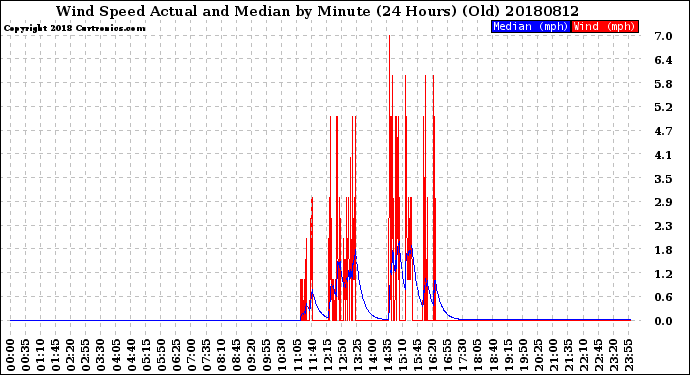The image size is (690, 375).
Task: Click the 13:25 time axis label
Action: click(357, 355)
